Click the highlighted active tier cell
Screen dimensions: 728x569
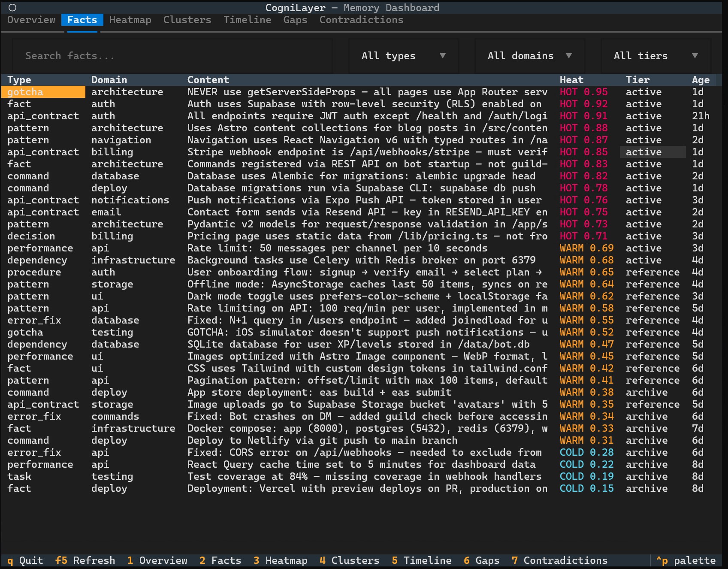(653, 152)
